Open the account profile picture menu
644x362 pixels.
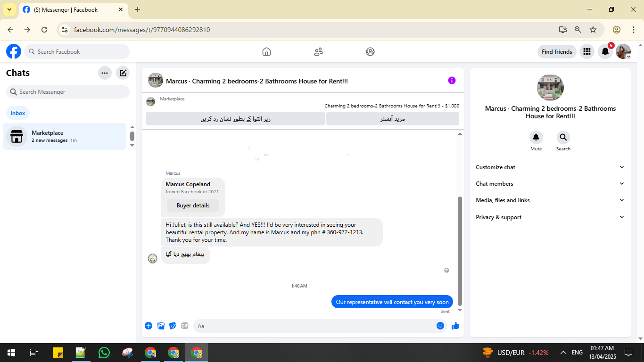click(623, 52)
